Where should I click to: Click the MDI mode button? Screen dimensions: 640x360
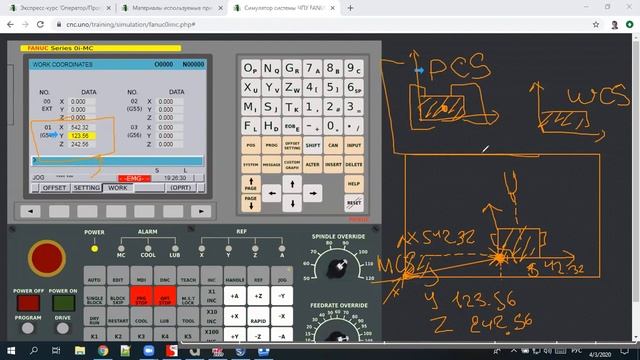click(141, 276)
